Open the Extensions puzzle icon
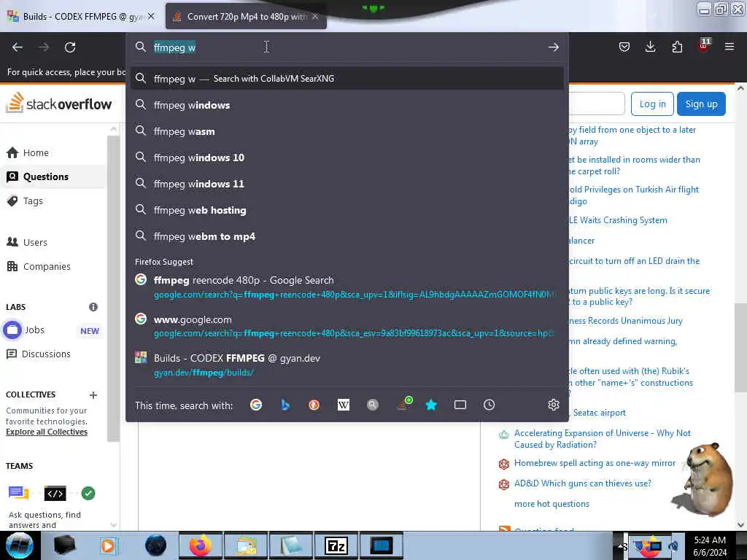Viewport: 747px width, 560px height. coord(677,47)
